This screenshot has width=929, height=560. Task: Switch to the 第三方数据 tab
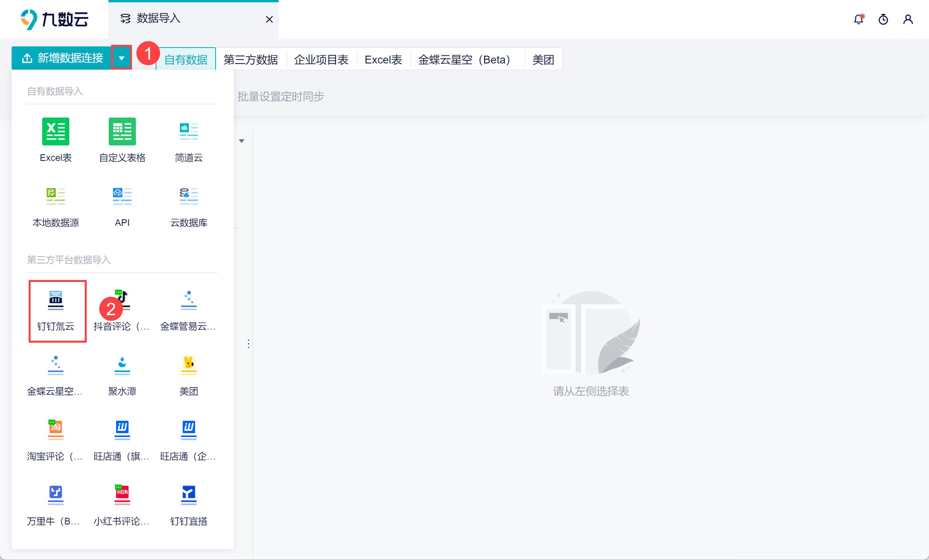(251, 60)
